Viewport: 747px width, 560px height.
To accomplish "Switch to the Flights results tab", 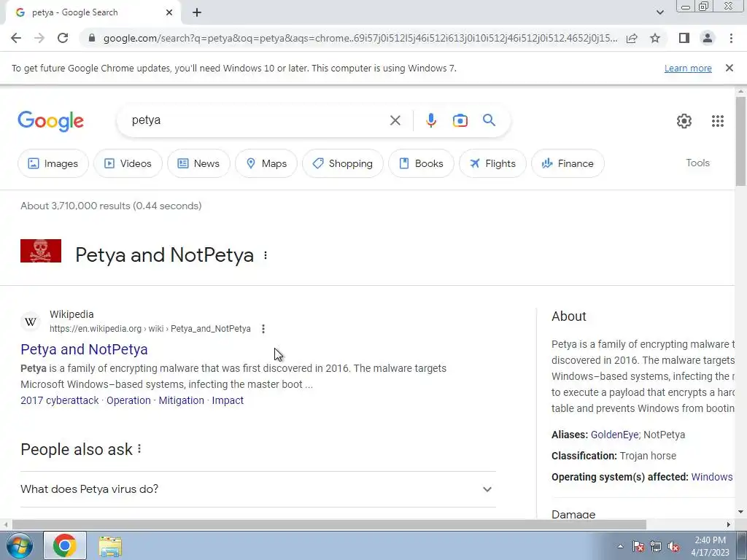I will pos(492,163).
